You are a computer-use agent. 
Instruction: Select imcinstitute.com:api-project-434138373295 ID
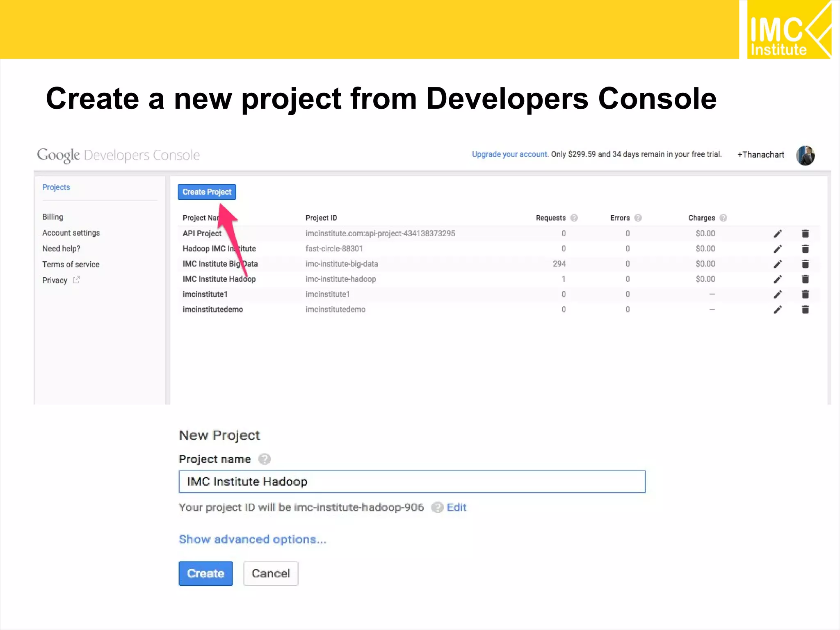pyautogui.click(x=380, y=233)
